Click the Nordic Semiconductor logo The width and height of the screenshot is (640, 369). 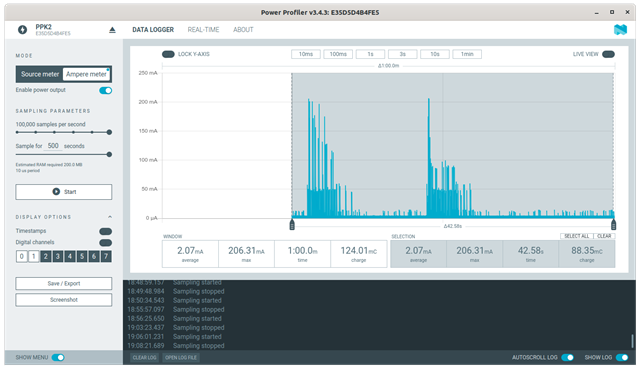point(620,29)
